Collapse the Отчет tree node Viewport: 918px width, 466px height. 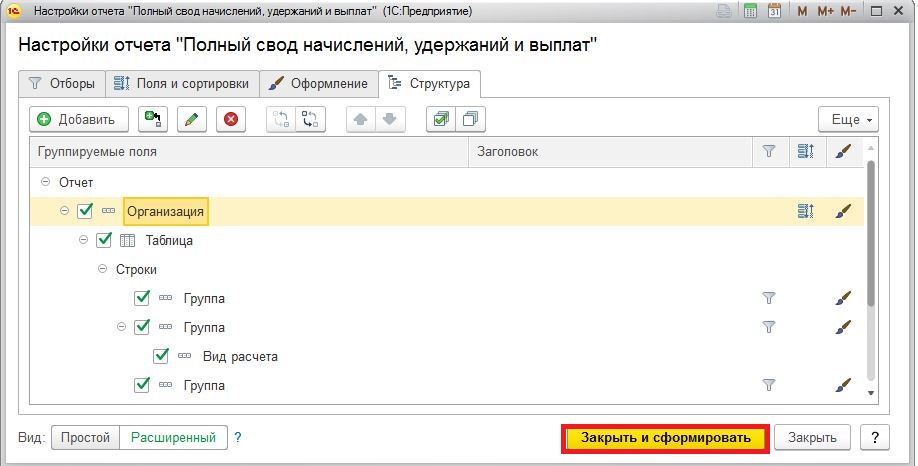tap(45, 182)
